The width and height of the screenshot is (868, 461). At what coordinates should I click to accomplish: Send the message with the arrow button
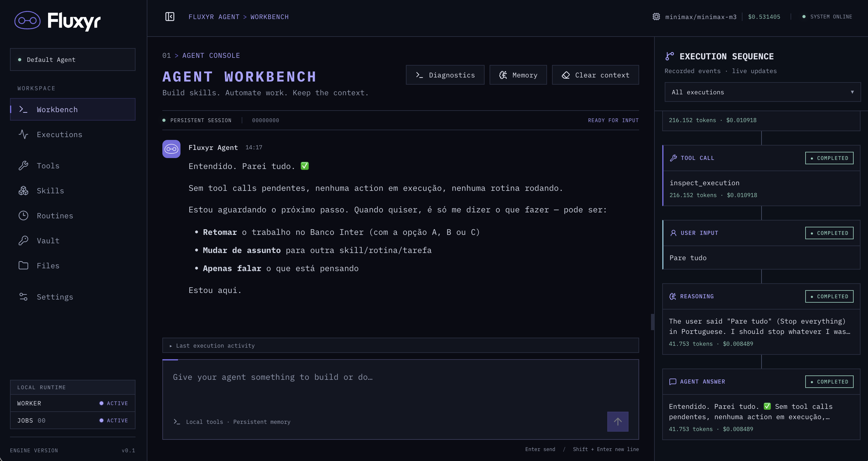coord(617,421)
